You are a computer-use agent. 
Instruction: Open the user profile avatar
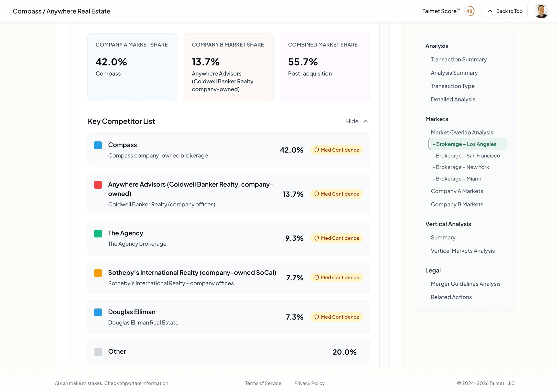tap(541, 11)
